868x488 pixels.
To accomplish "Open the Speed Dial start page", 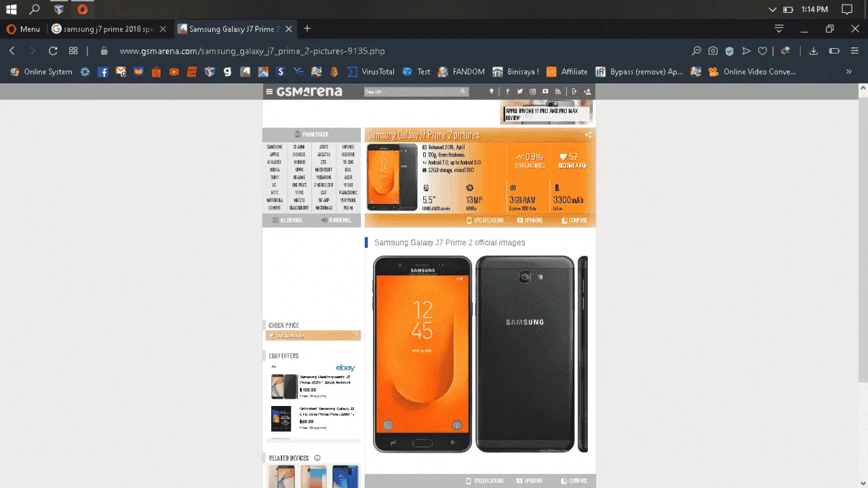I will pyautogui.click(x=73, y=51).
